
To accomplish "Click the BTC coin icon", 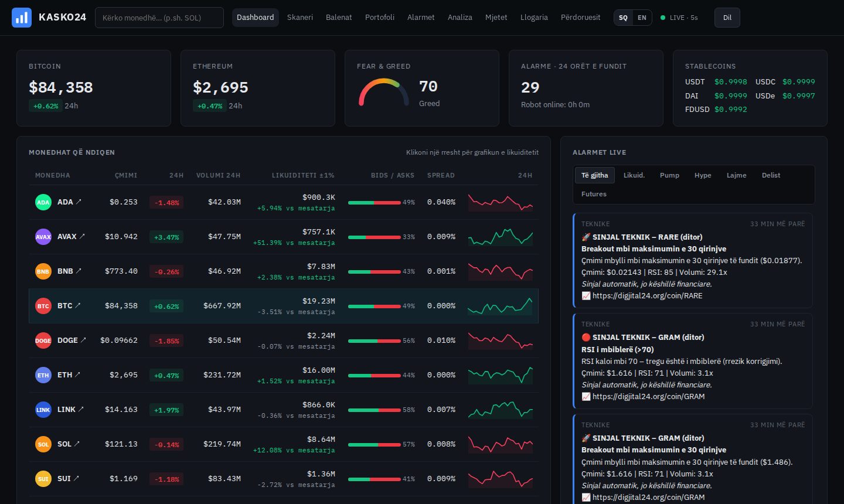I will (x=43, y=306).
